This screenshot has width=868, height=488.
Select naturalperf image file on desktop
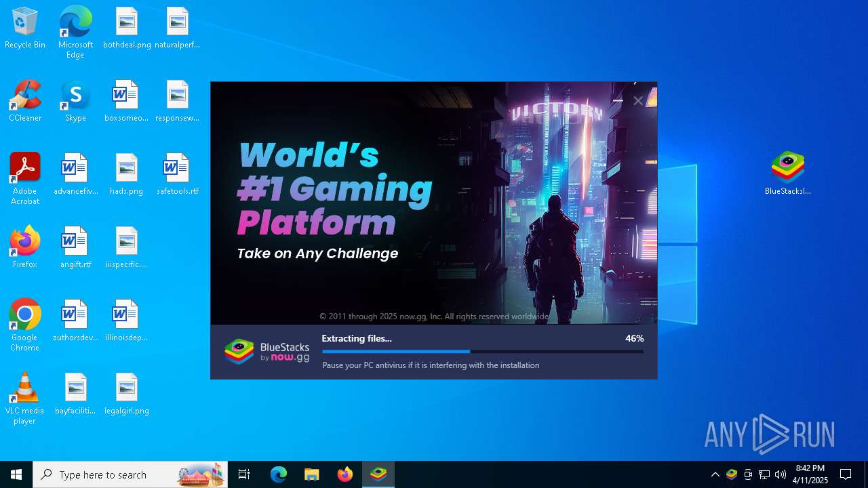point(177,28)
